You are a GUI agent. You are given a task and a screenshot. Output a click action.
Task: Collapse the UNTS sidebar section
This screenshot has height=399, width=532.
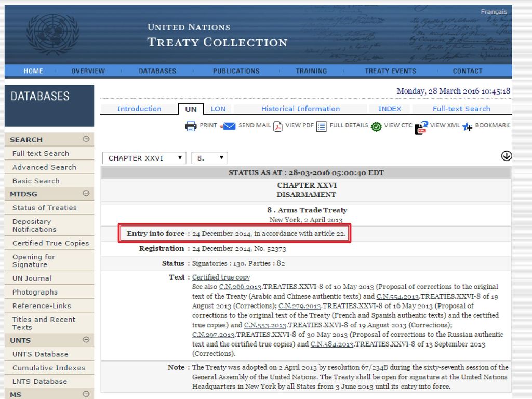pyautogui.click(x=86, y=340)
